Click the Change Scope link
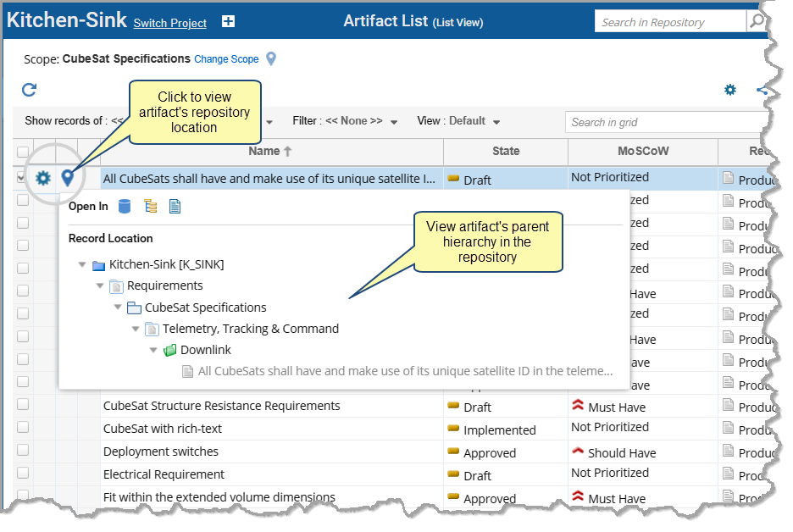Screen dimensions: 793x532 click(x=226, y=59)
